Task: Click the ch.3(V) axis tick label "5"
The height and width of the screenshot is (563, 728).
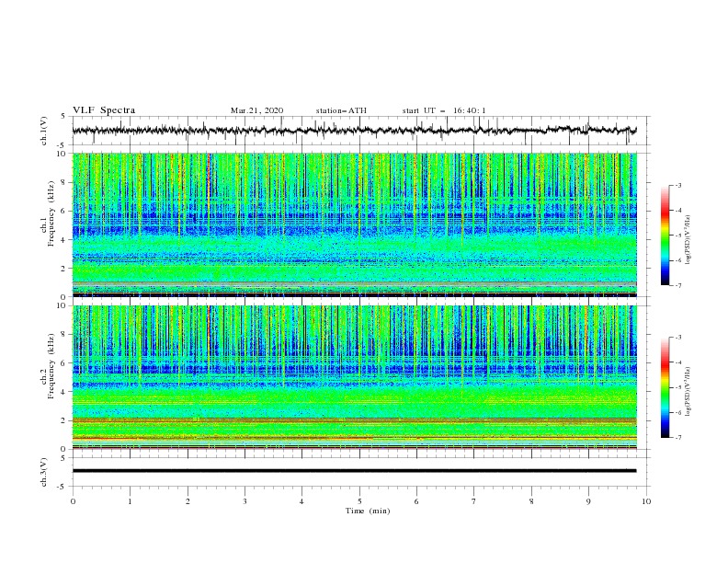Action: pos(64,457)
